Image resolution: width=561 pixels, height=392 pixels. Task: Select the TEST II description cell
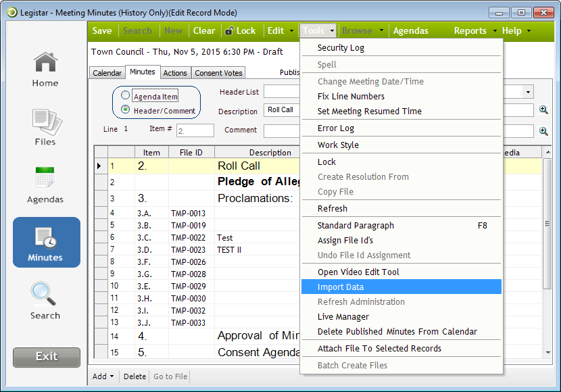click(x=258, y=249)
